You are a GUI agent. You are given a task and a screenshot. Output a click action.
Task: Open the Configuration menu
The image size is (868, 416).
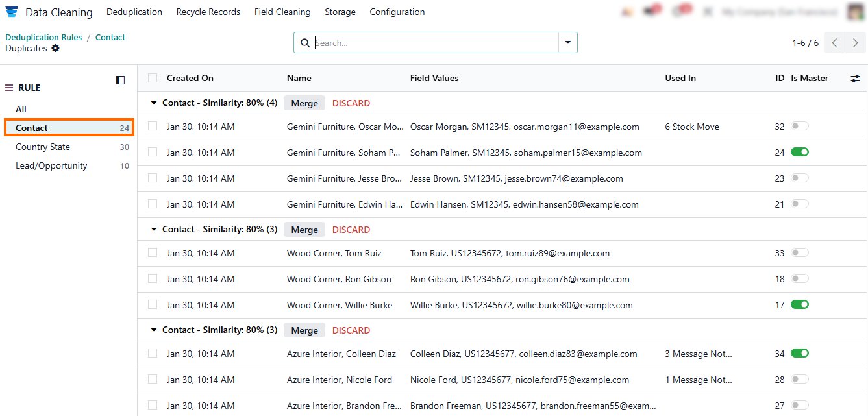(x=397, y=12)
